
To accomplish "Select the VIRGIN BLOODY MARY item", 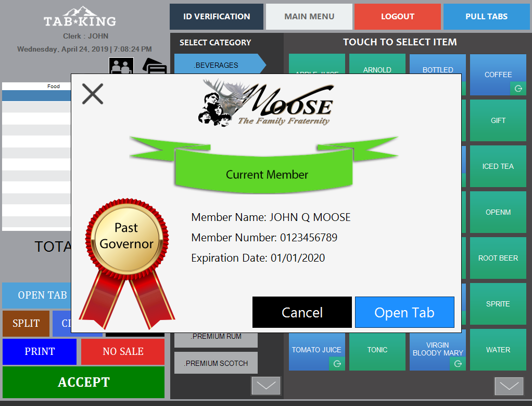I will pyautogui.click(x=438, y=351).
